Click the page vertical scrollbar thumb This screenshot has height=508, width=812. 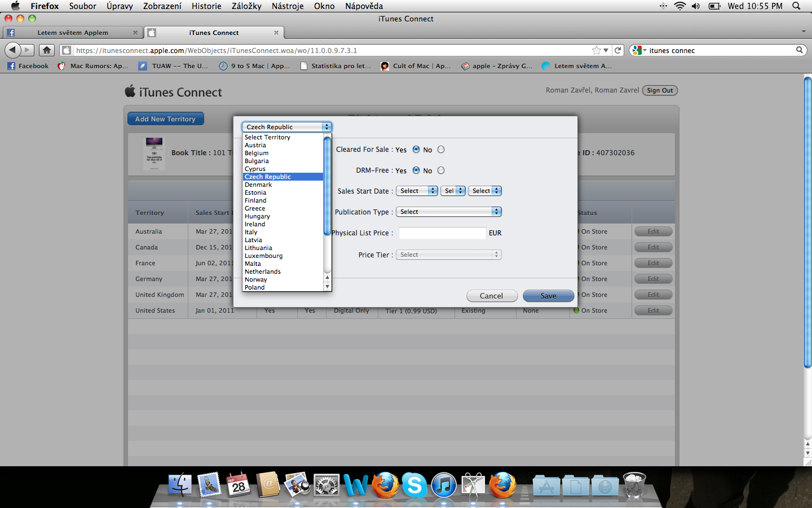coord(807,222)
